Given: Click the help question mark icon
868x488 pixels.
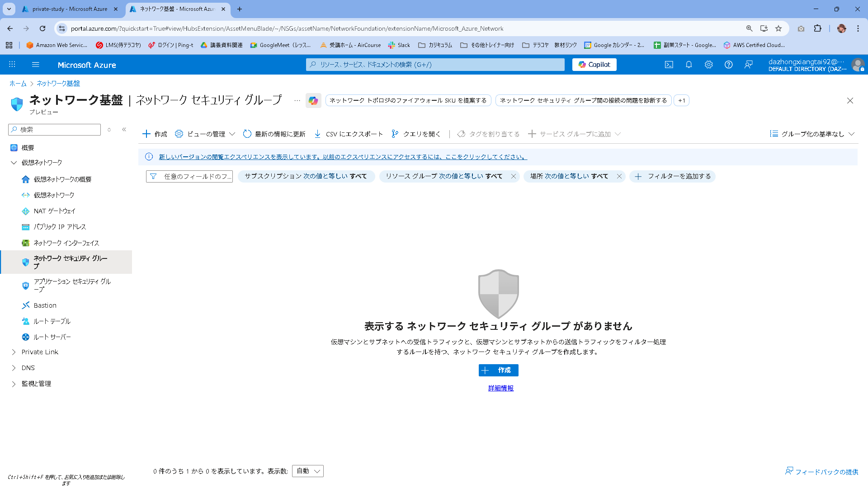Looking at the screenshot, I should (728, 65).
